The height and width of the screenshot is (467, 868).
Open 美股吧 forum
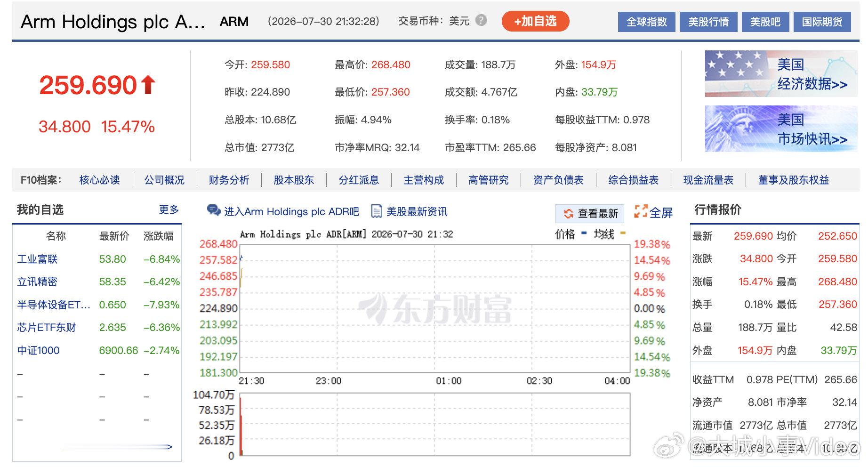click(x=765, y=22)
